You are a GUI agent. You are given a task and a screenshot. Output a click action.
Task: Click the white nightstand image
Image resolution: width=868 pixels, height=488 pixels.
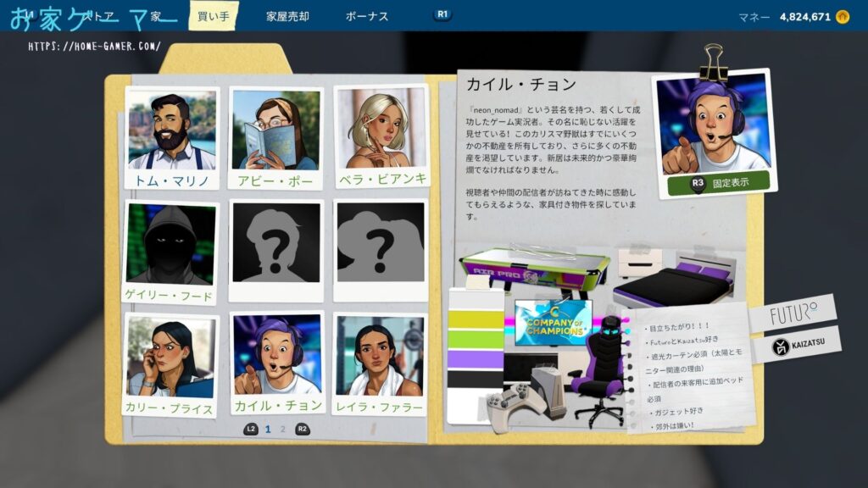point(641,263)
